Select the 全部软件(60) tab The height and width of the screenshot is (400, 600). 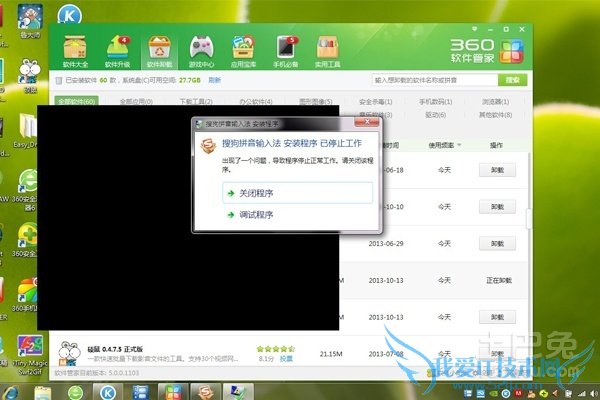pyautogui.click(x=77, y=101)
